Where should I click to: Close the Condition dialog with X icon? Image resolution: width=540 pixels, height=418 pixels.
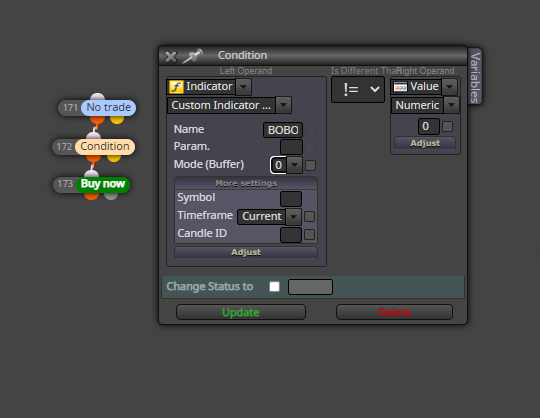pyautogui.click(x=170, y=56)
